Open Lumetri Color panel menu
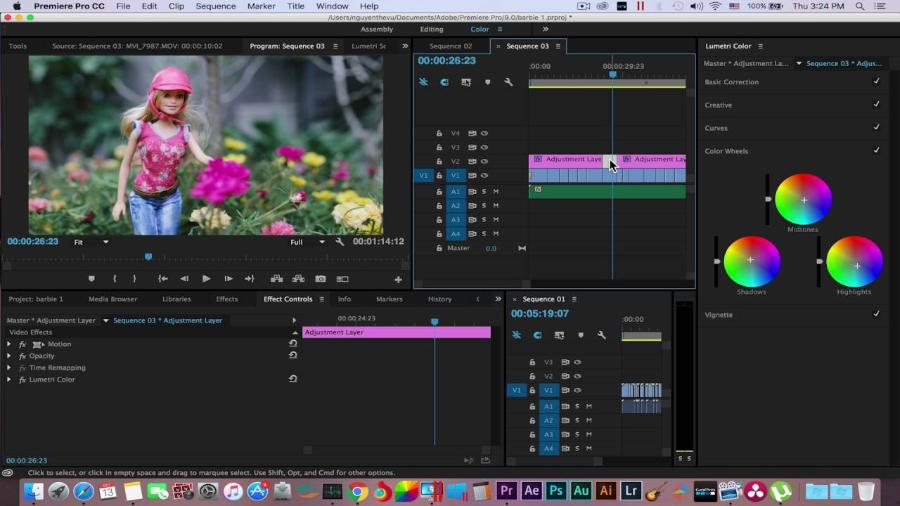This screenshot has width=900, height=506. click(x=761, y=46)
